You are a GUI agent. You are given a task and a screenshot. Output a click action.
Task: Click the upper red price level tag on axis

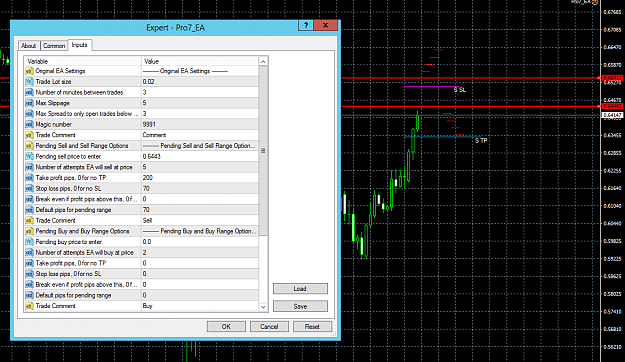[x=612, y=78]
